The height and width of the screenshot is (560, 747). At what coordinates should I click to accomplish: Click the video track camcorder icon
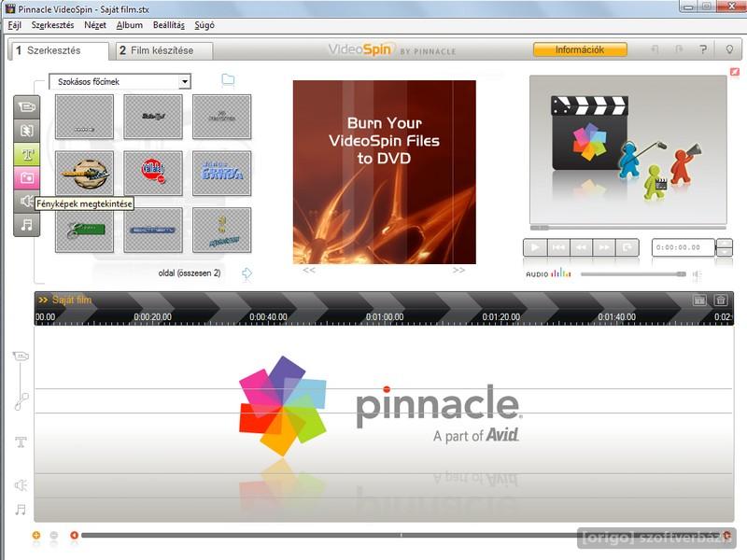[21, 357]
